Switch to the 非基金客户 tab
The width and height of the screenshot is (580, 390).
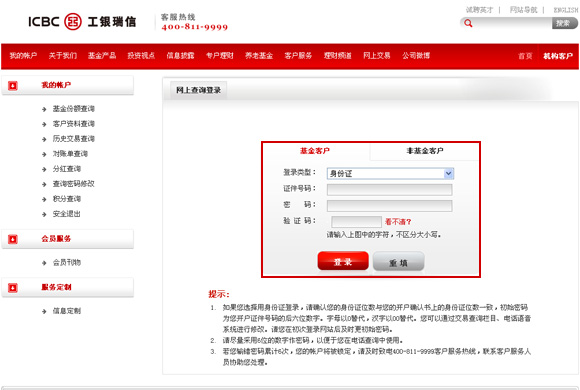(425, 151)
